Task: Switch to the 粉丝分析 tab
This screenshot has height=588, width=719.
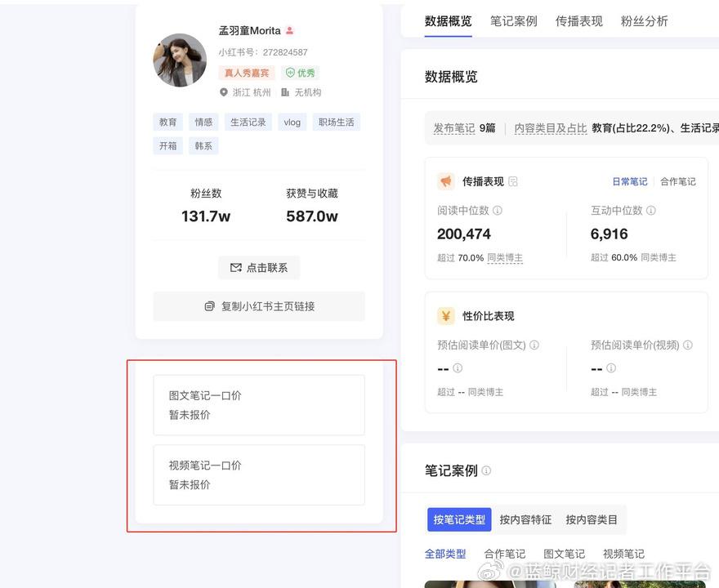Action: point(645,21)
